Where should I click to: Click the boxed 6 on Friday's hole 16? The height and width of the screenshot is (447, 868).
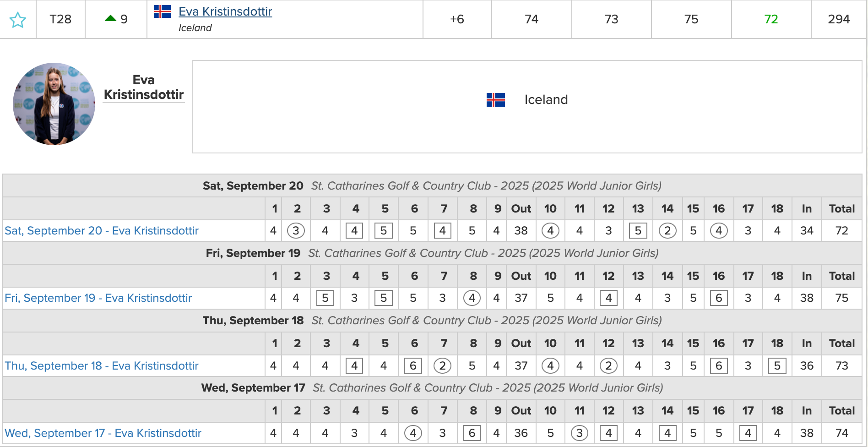[x=719, y=298]
